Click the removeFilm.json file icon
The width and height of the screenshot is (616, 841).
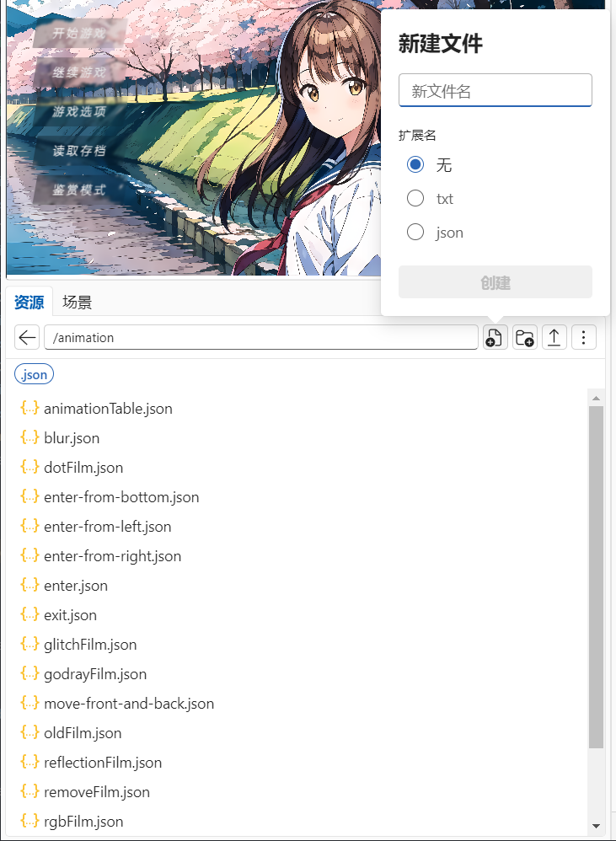pyautogui.click(x=29, y=791)
